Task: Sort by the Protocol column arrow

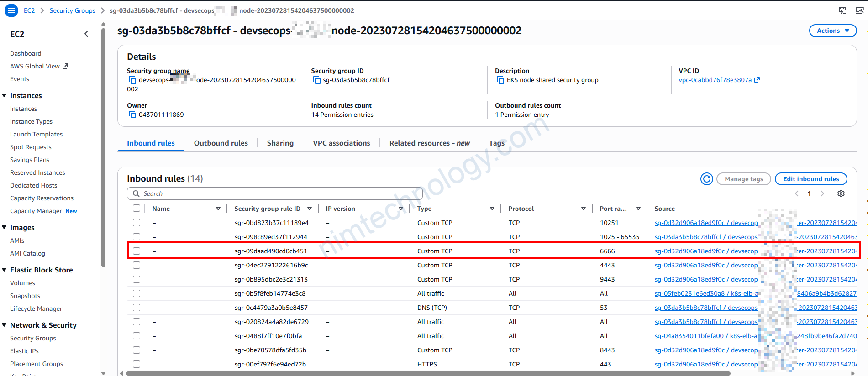Action: point(583,209)
